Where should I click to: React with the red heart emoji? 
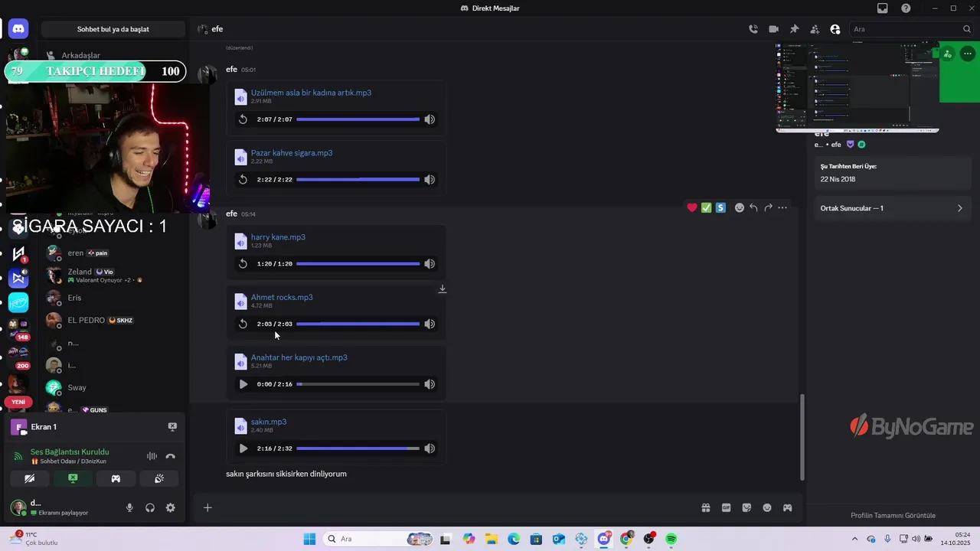point(692,207)
